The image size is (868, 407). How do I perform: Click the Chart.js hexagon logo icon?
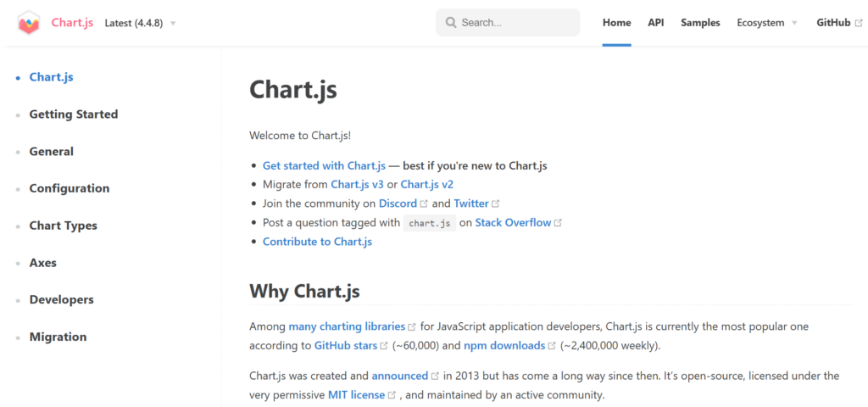[x=29, y=23]
